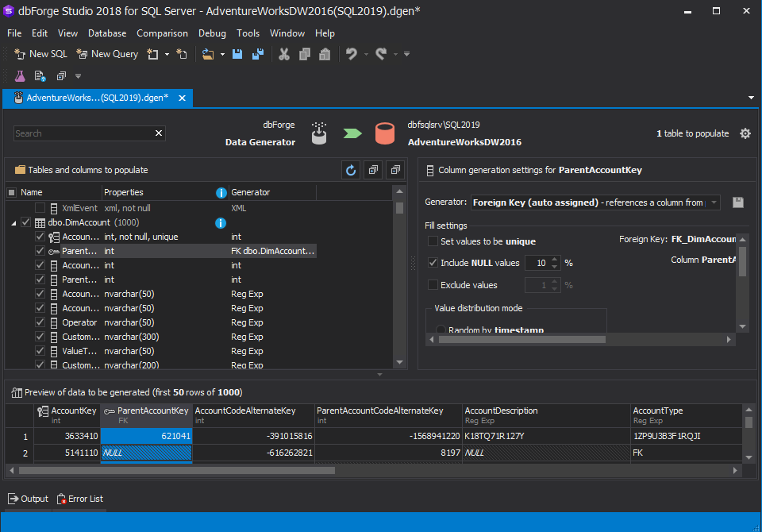Image resolution: width=762 pixels, height=532 pixels.
Task: Click the New Query toolbar button
Action: pos(107,54)
